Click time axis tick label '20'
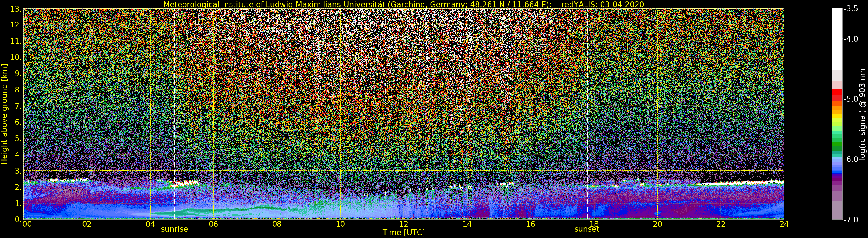The image size is (868, 238). tap(657, 224)
